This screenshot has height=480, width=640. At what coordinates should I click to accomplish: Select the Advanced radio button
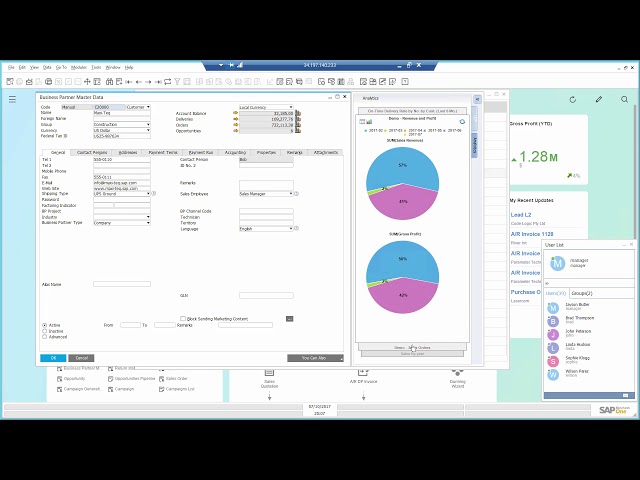44,337
